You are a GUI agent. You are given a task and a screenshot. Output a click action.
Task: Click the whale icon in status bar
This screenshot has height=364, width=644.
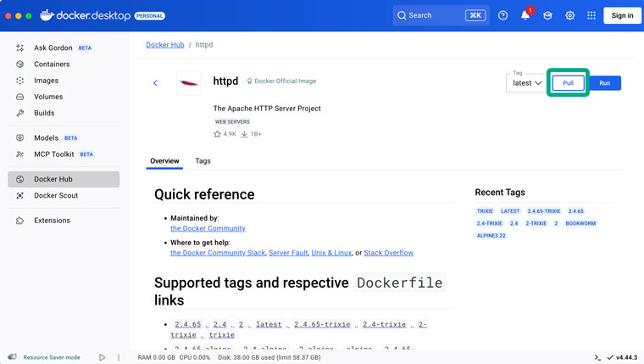click(x=12, y=357)
